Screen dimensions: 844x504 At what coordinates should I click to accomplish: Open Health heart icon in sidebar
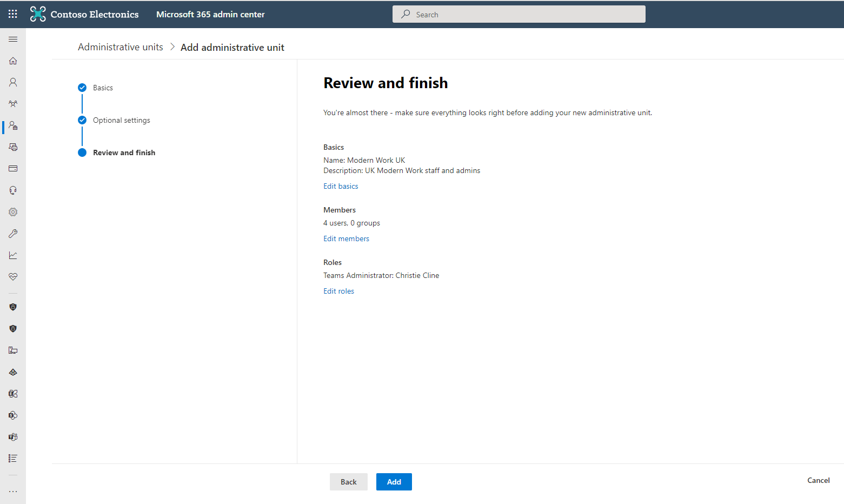(x=13, y=277)
